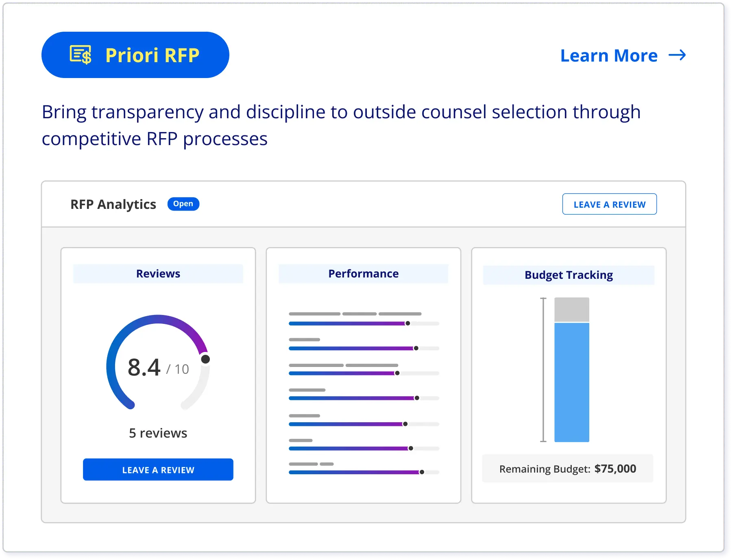The height and width of the screenshot is (560, 732).
Task: Click the Learn More link
Action: coord(608,56)
